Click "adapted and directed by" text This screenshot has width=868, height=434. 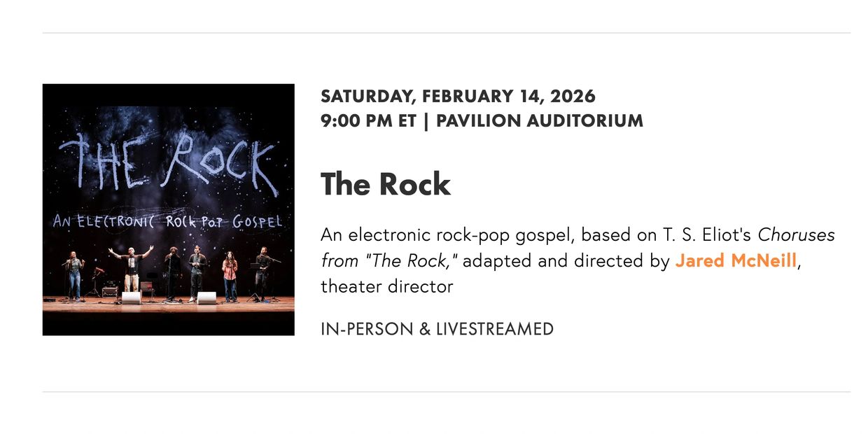pyautogui.click(x=566, y=261)
